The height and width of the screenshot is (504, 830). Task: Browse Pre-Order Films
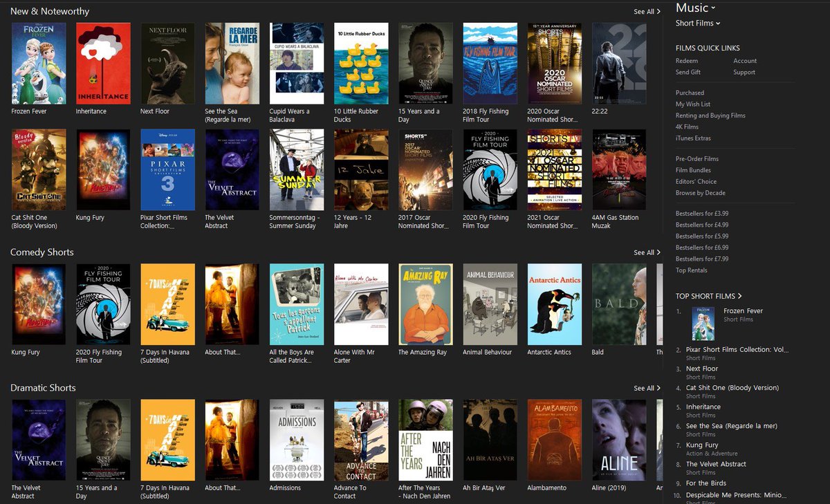697,159
